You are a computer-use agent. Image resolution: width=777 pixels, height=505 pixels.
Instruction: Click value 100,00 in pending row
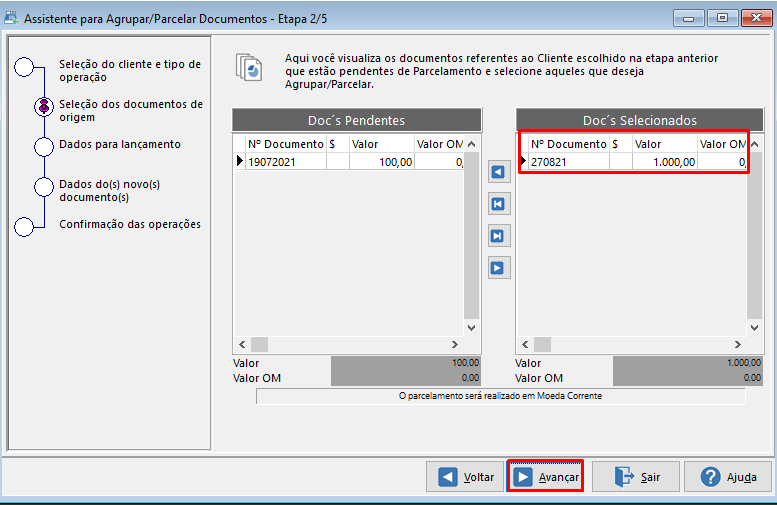coord(382,162)
